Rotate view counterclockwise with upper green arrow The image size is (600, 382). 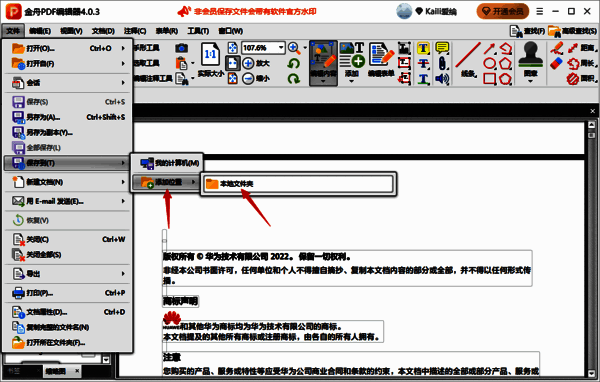[x=293, y=63]
